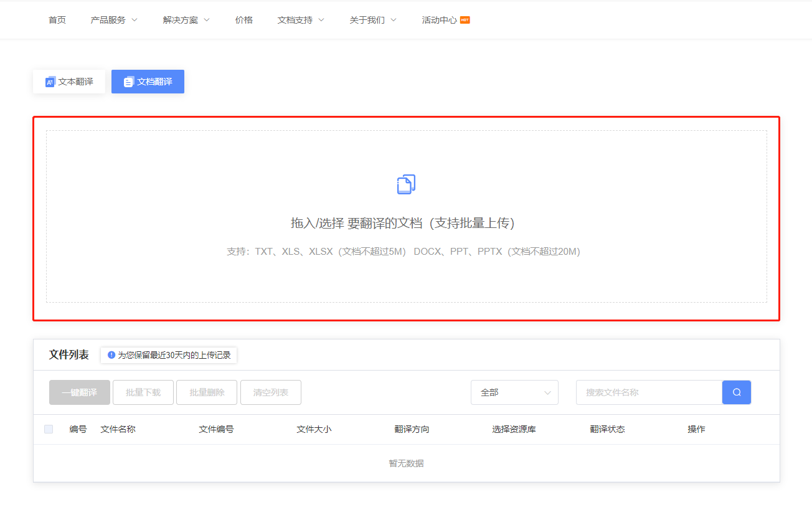The width and height of the screenshot is (812, 507).
Task: Open the 价格 page
Action: pos(244,20)
